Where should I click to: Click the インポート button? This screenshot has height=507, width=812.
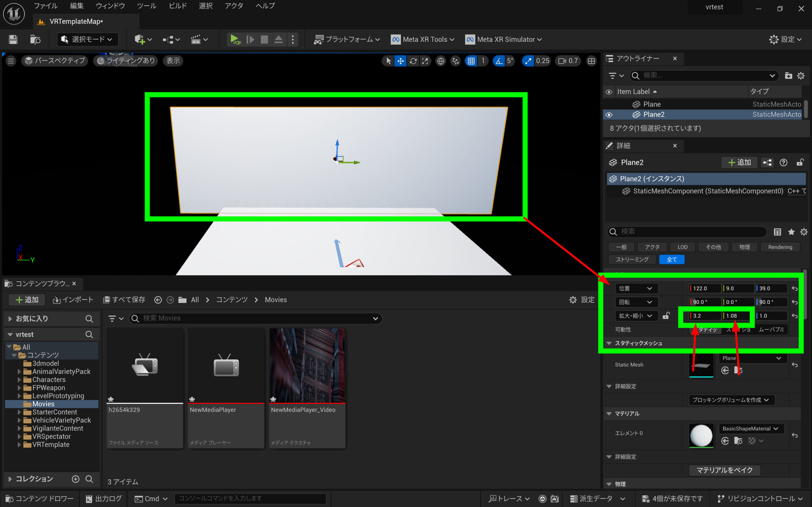point(73,300)
